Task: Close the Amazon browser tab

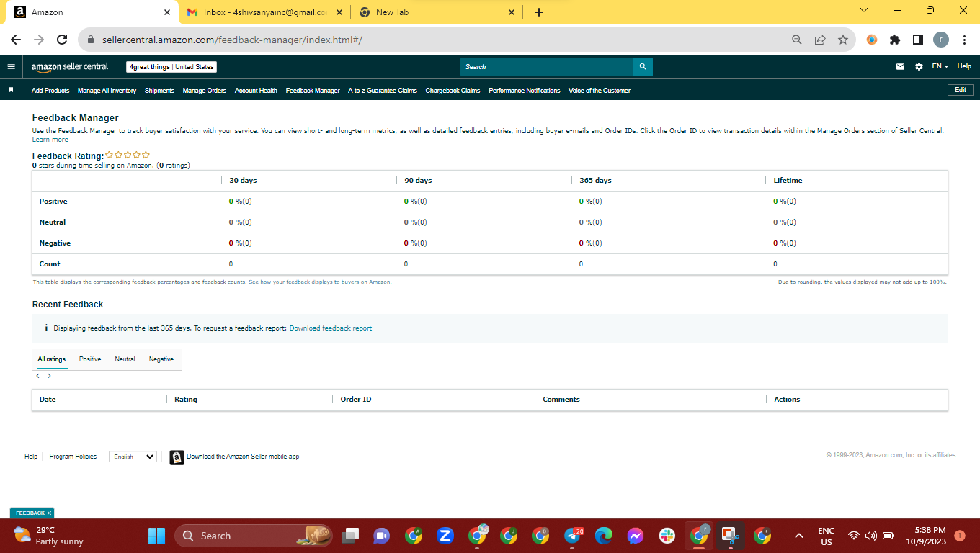Action: 167,12
